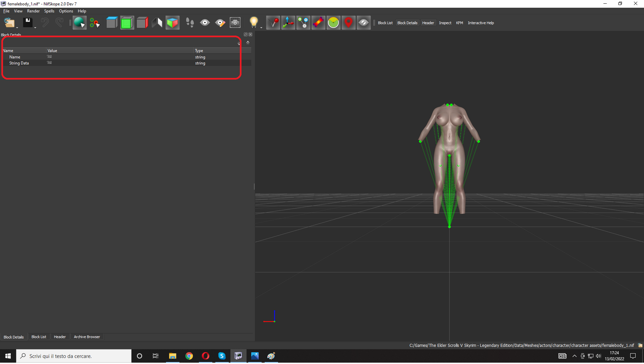Switch to Side view red cube

coord(142,23)
